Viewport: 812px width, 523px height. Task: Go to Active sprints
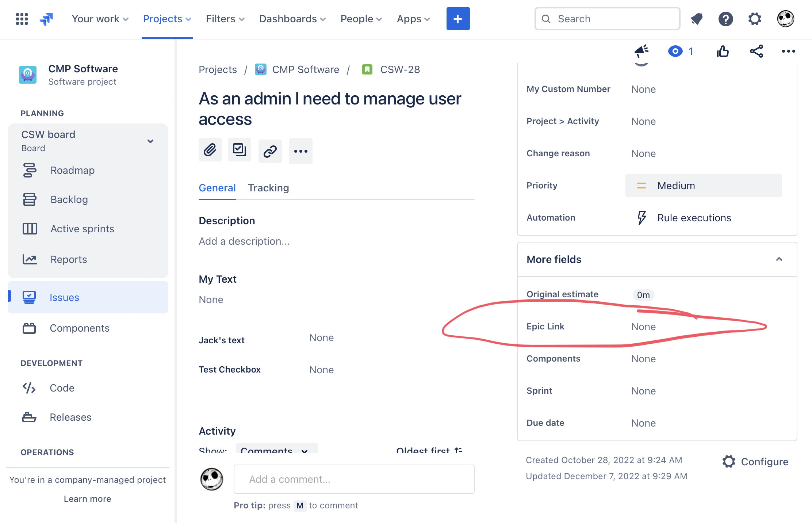pyautogui.click(x=82, y=229)
